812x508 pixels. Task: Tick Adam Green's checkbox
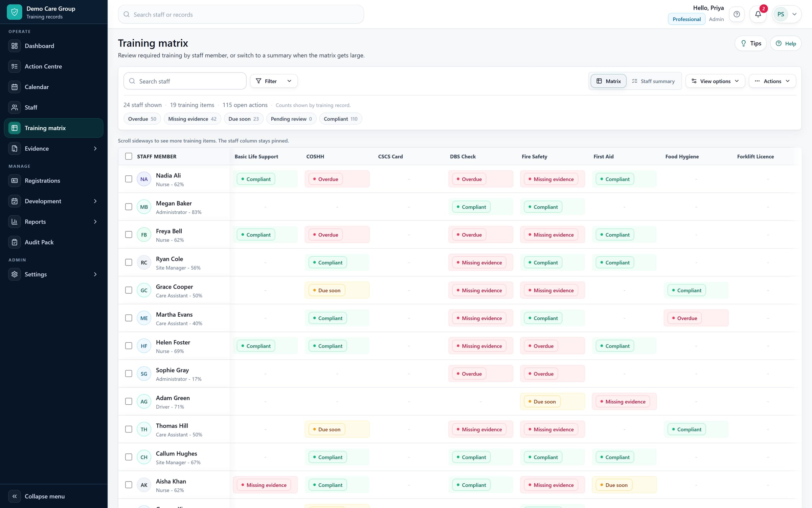(x=129, y=401)
